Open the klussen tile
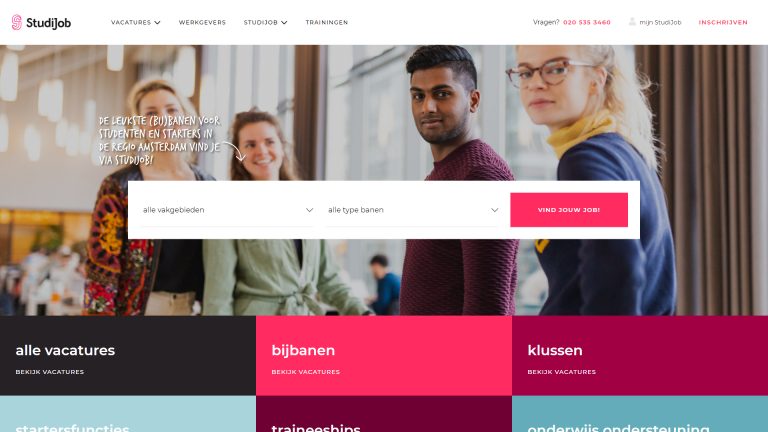The image size is (768, 432). [640, 356]
